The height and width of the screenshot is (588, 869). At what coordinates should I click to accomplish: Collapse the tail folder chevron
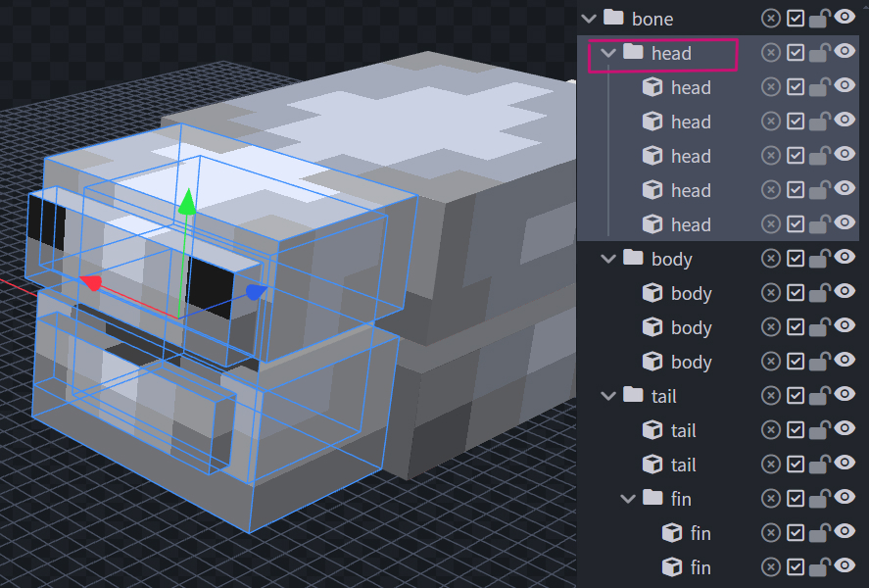coord(608,396)
